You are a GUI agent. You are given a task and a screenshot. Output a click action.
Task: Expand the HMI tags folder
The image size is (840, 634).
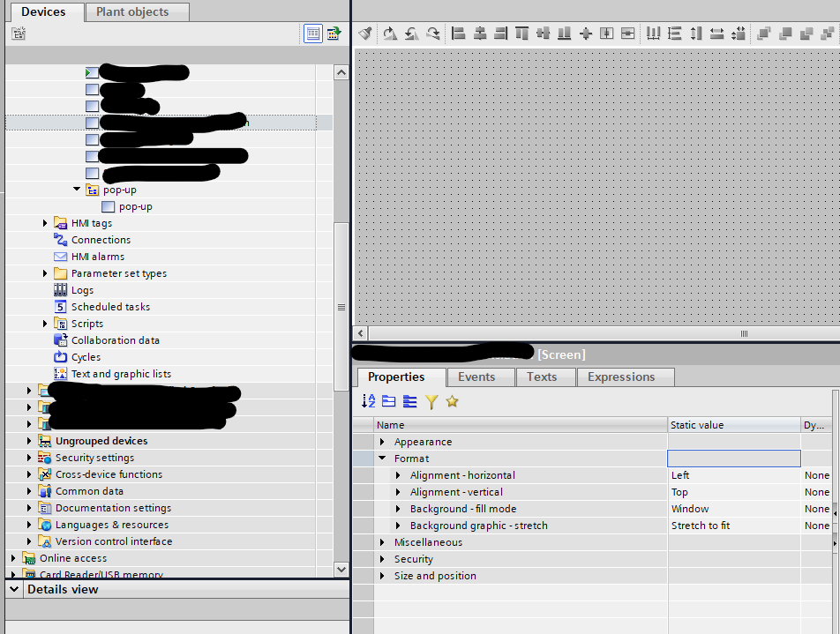(45, 223)
